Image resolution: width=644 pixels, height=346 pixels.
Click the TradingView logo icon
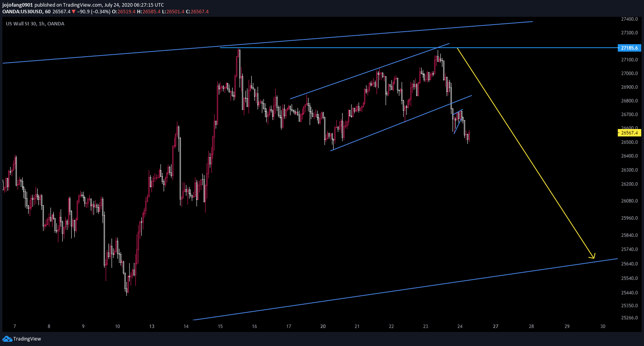7,339
